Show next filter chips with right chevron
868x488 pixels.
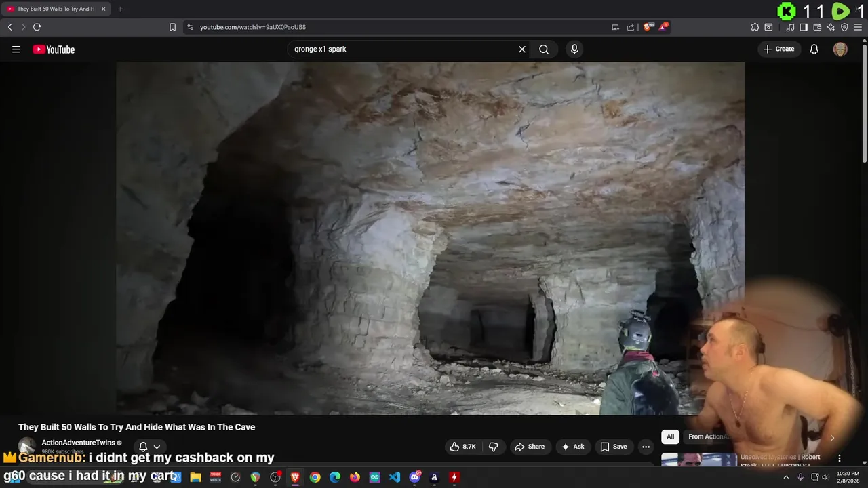(x=832, y=437)
